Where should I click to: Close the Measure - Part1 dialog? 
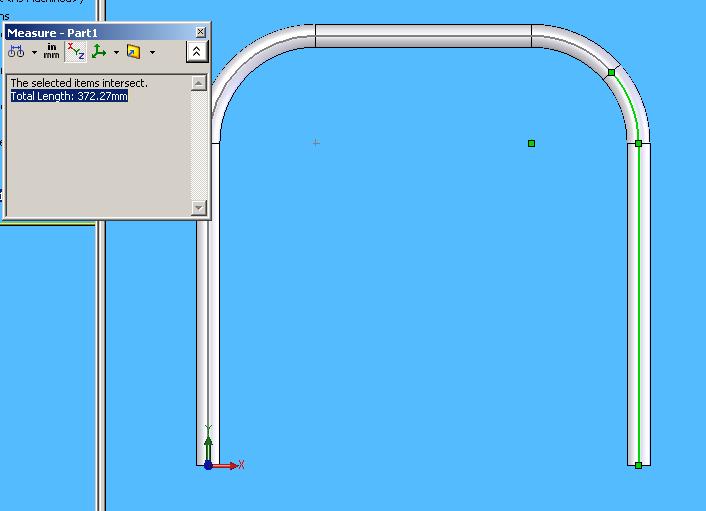201,32
